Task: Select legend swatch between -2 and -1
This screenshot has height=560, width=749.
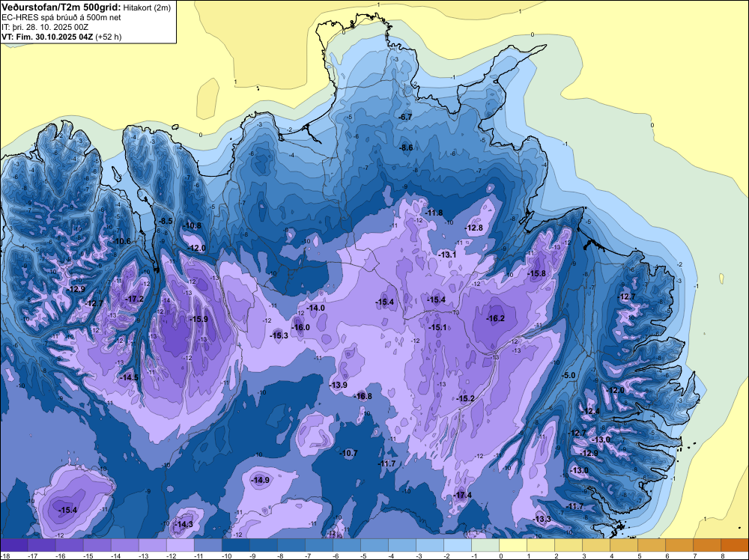Action: pyautogui.click(x=458, y=545)
